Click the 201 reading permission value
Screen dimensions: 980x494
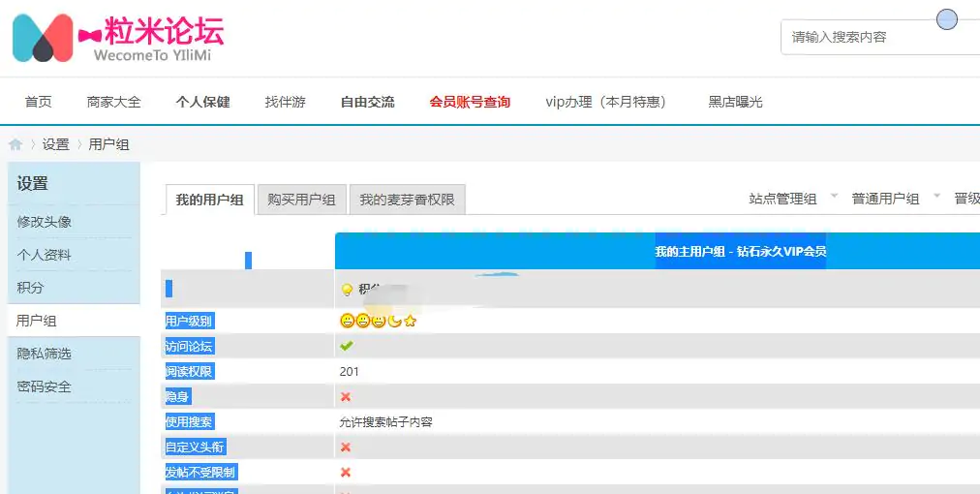pos(349,371)
